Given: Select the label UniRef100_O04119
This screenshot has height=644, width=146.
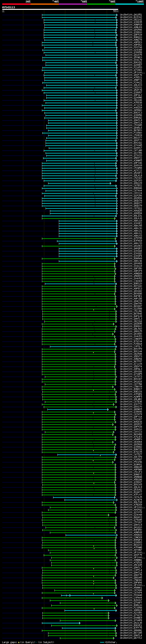Looking at the screenshot, I should (x=131, y=266).
